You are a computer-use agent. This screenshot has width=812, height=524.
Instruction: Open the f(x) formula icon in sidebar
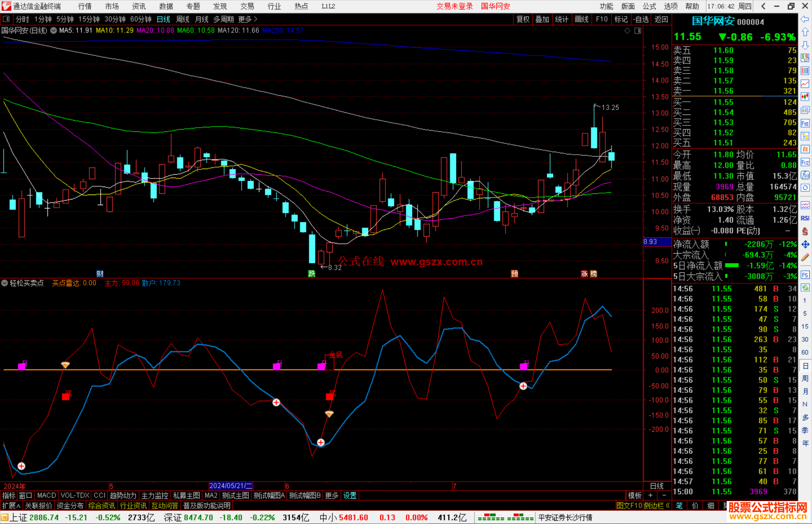tap(805, 175)
